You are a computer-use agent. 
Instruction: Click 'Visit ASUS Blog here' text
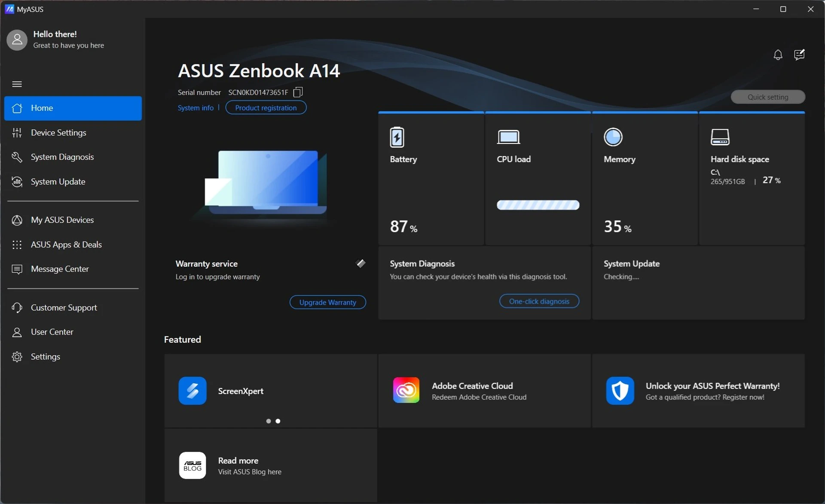[x=250, y=472]
